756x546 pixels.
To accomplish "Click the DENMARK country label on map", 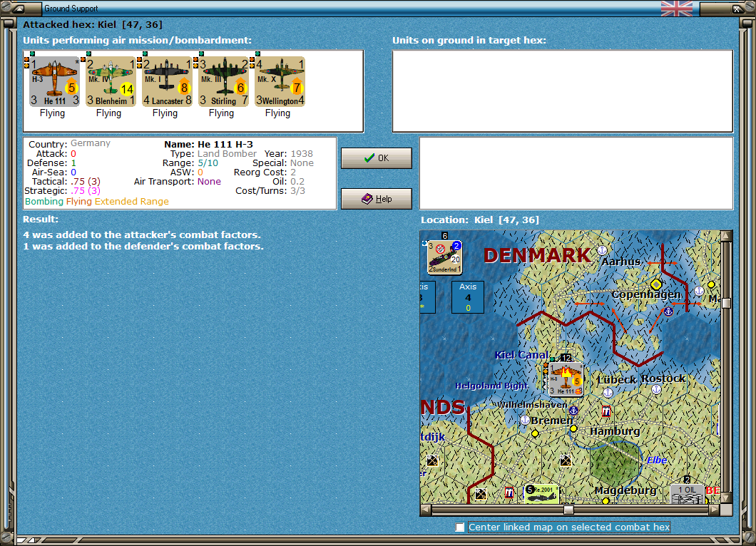I will [x=537, y=255].
